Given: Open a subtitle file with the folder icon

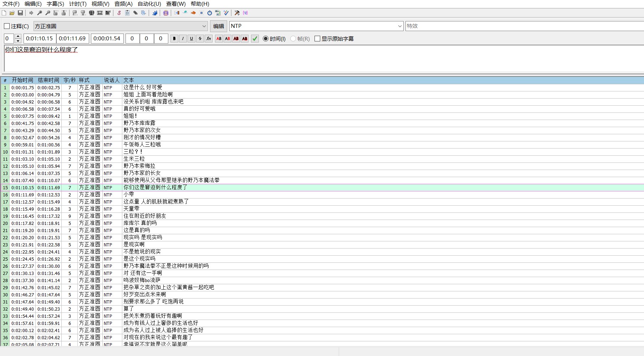Looking at the screenshot, I should point(12,13).
